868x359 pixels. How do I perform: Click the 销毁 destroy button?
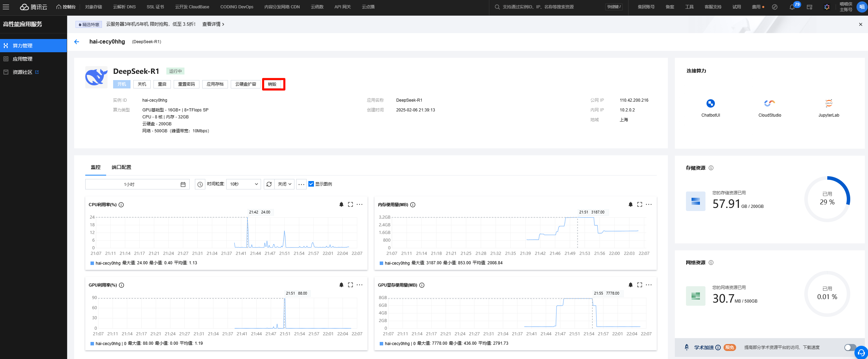coord(272,84)
